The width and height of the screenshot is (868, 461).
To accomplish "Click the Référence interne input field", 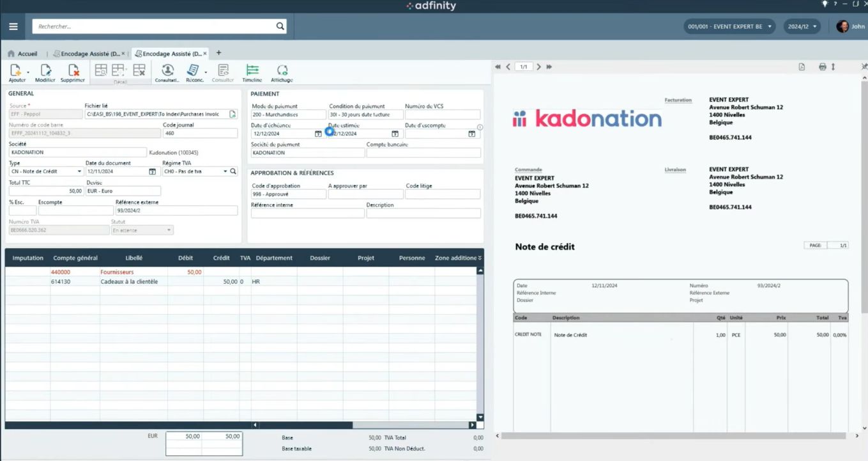I will [308, 214].
